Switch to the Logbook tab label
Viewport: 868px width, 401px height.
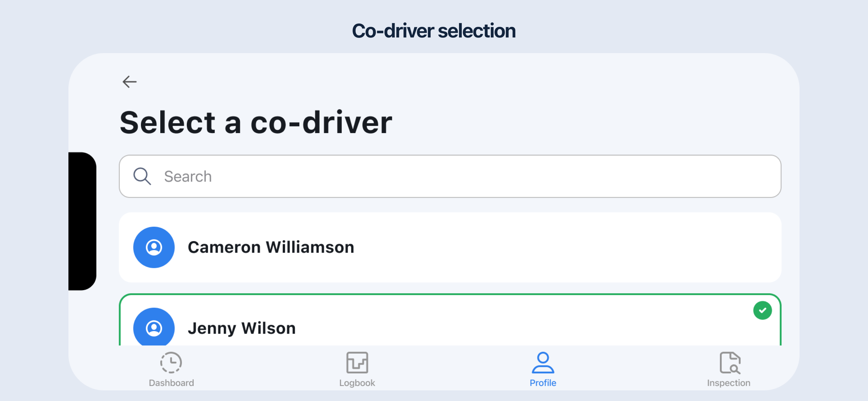tap(357, 383)
